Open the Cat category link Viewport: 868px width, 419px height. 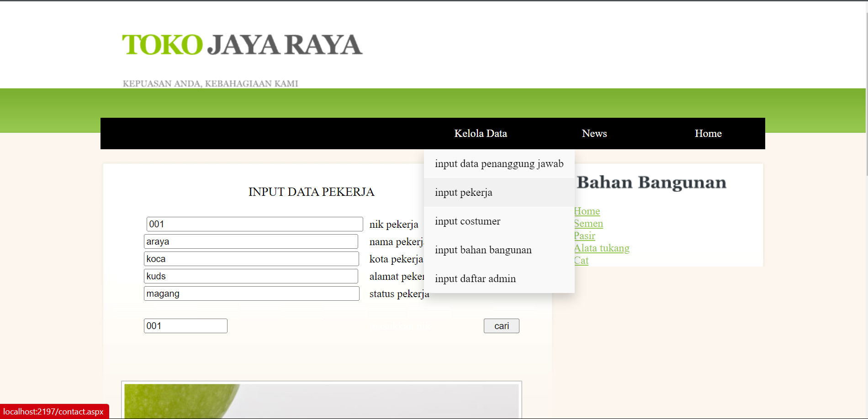point(581,260)
